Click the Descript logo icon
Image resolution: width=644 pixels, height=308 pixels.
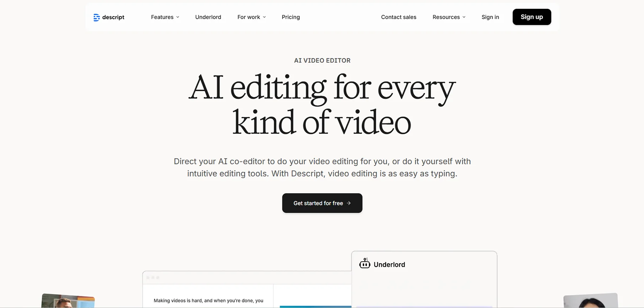(x=97, y=17)
